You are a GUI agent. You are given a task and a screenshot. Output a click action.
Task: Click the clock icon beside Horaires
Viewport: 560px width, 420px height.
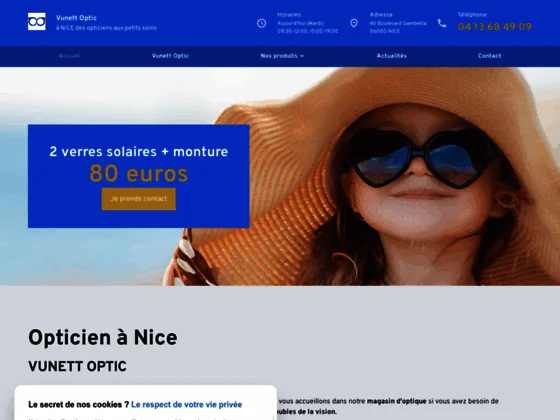[261, 23]
